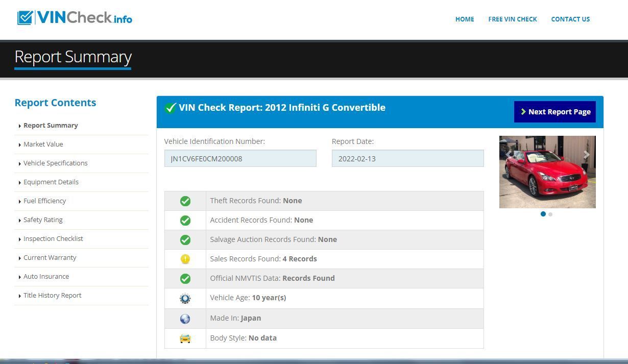Select the first carousel dot under the photo
Viewport: 628px width, 364px height.
point(543,214)
